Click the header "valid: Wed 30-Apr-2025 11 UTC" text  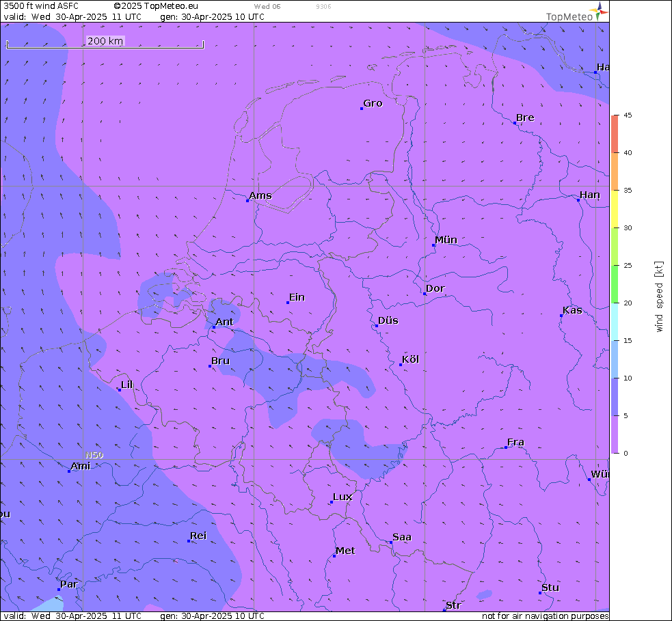(x=72, y=16)
